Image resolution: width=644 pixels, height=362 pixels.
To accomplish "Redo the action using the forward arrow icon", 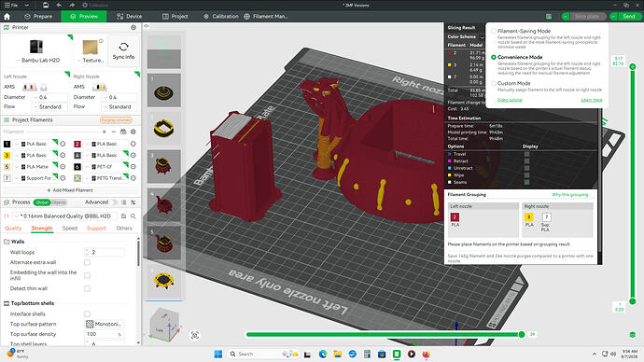I will pyautogui.click(x=72, y=5).
